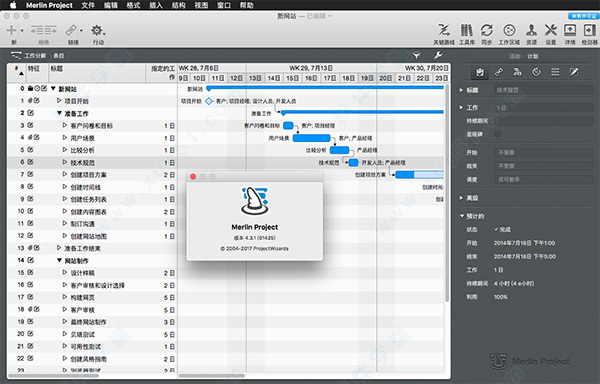Select the inspector plan tab with clipboard-check icon
The height and width of the screenshot is (384, 600).
click(479, 72)
